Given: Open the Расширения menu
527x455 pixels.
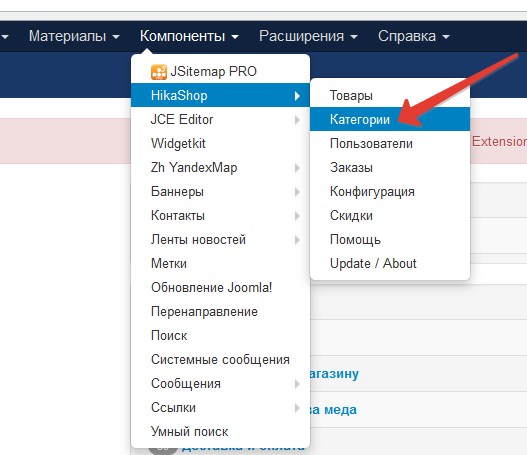Looking at the screenshot, I should (x=308, y=36).
